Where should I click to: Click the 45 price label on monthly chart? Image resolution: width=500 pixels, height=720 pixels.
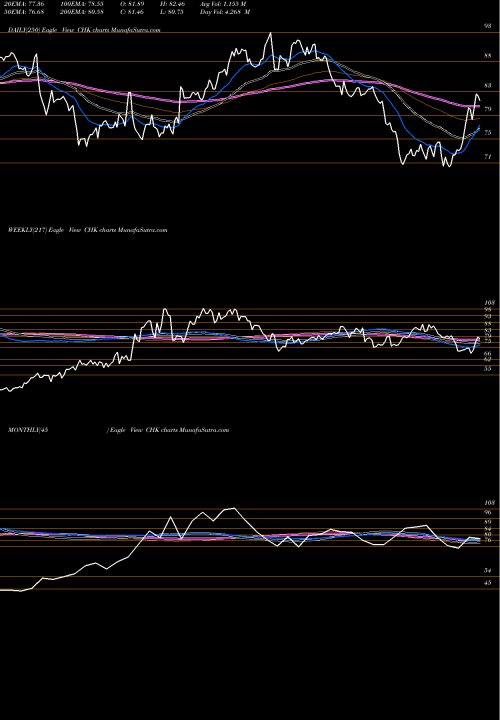coord(488,583)
